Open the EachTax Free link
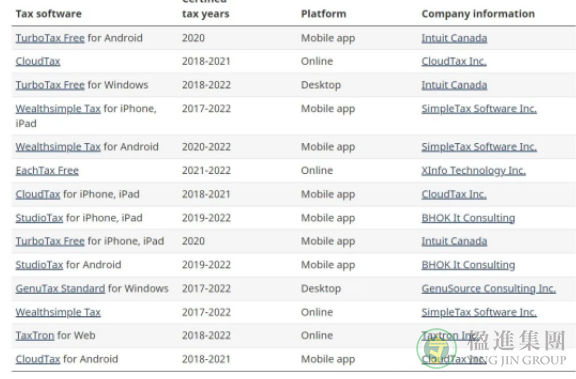The image size is (576, 379). pos(47,170)
